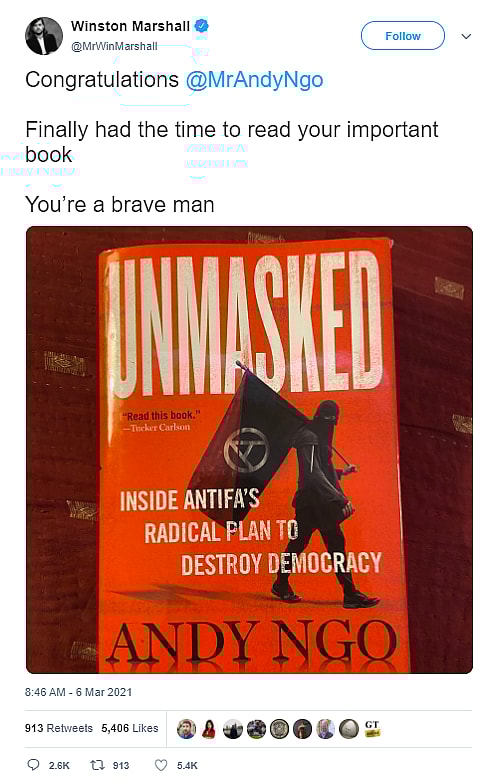This screenshot has width=492, height=783.
Task: Open the tweet options chevron menu
Action: point(466,36)
